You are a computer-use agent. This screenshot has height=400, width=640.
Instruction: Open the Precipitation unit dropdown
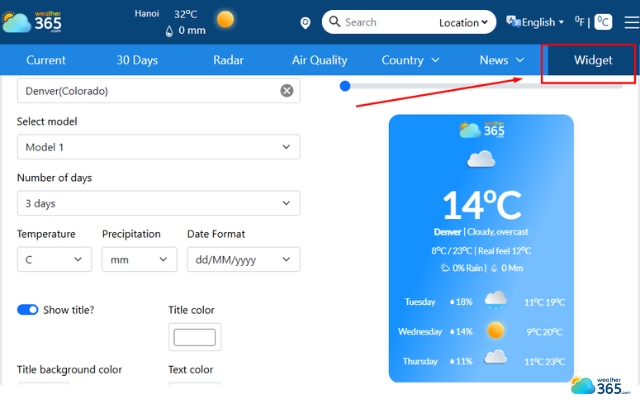click(x=139, y=259)
